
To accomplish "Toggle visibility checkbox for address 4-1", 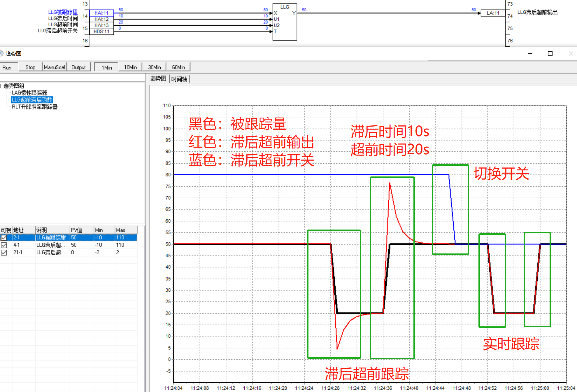I will tap(4, 245).
